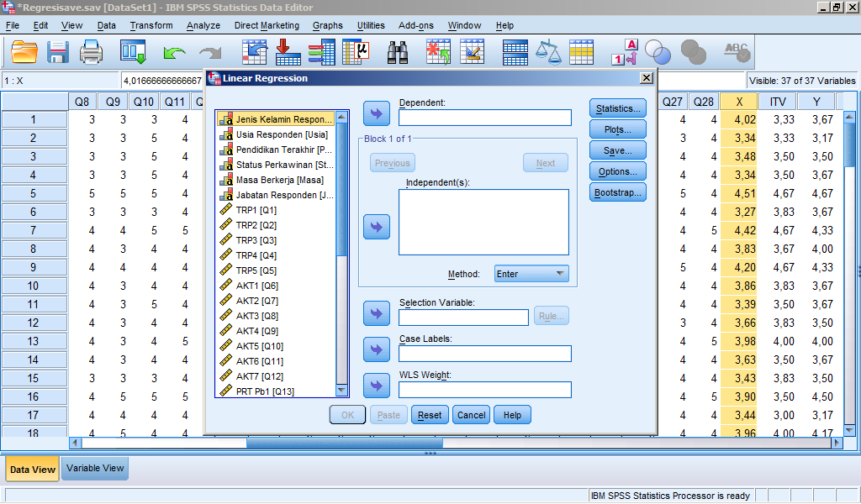Select Usia Responden [Usia] variable
The width and height of the screenshot is (861, 504).
[x=276, y=134]
